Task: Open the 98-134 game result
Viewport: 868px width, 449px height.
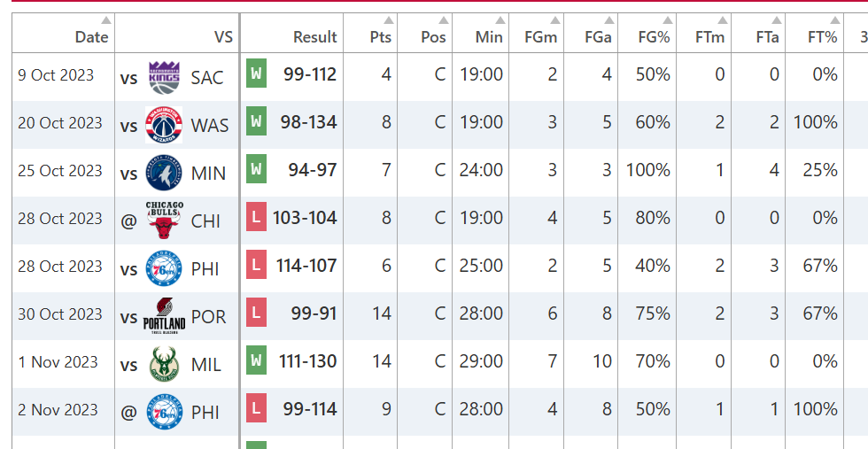Action: (x=308, y=122)
